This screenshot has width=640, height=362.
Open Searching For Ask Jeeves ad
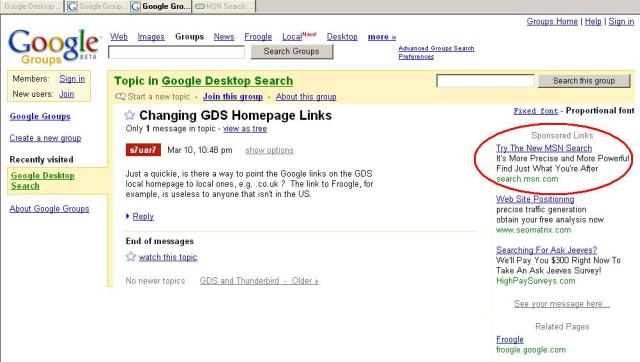(547, 250)
